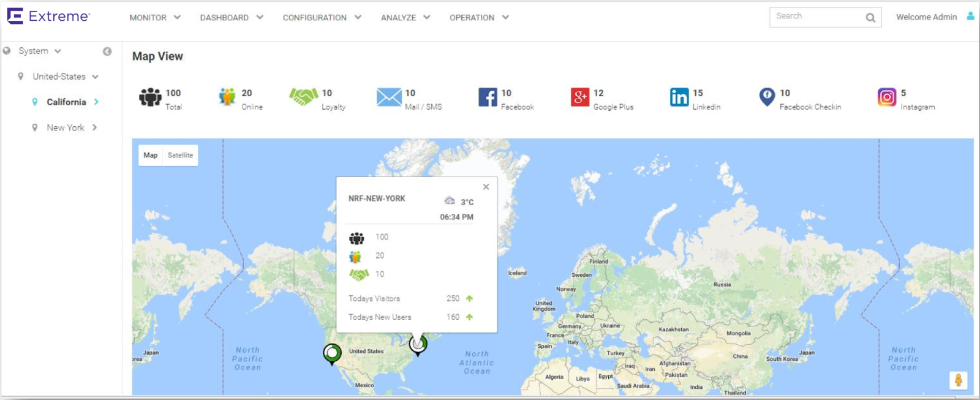Click the New York map marker
The height and width of the screenshot is (400, 980).
point(418,345)
